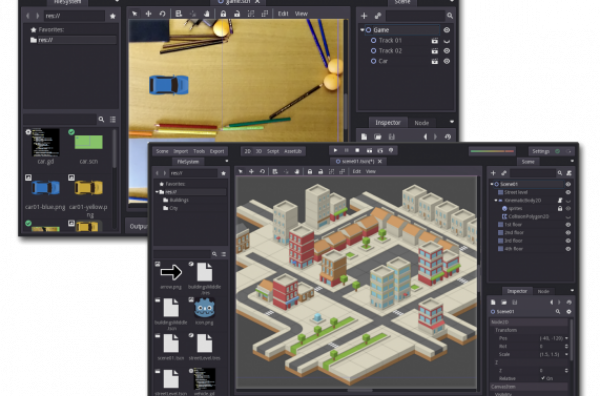Select the Move tool in city window toolbar

251,171
